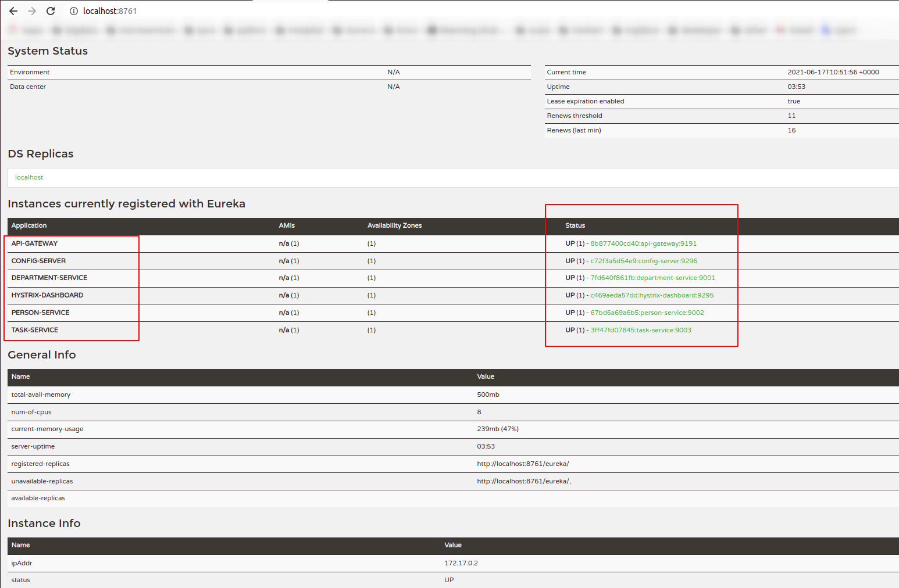The height and width of the screenshot is (588, 899).
Task: Select the TASK-SERVICE application name
Action: [35, 330]
